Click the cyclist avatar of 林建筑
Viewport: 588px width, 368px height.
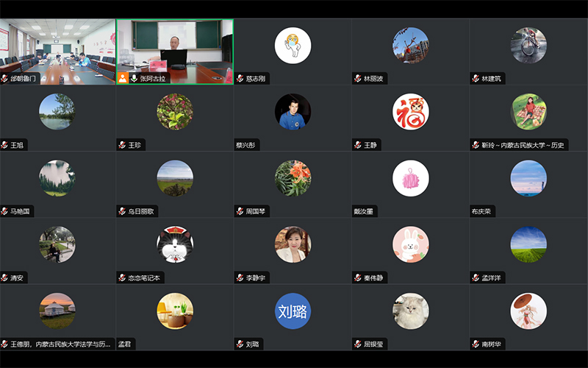528,45
